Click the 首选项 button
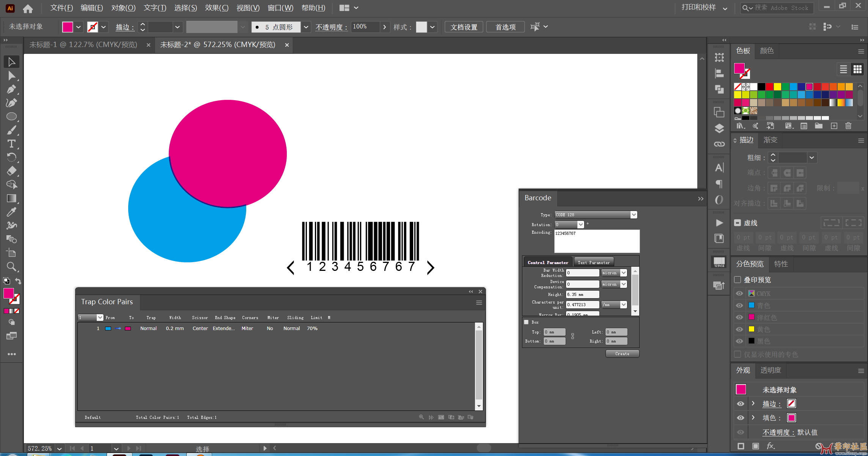 505,27
